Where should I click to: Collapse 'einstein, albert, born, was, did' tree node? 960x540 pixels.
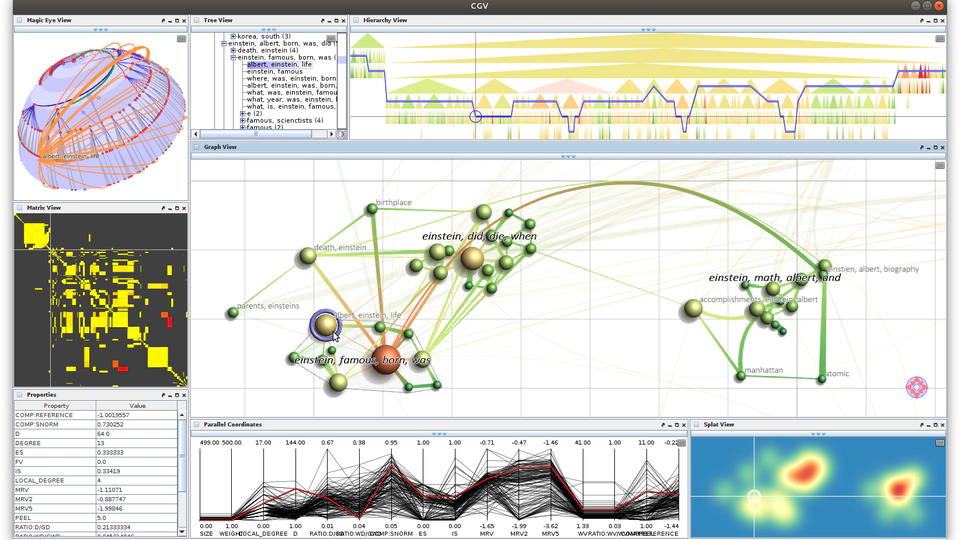click(224, 43)
